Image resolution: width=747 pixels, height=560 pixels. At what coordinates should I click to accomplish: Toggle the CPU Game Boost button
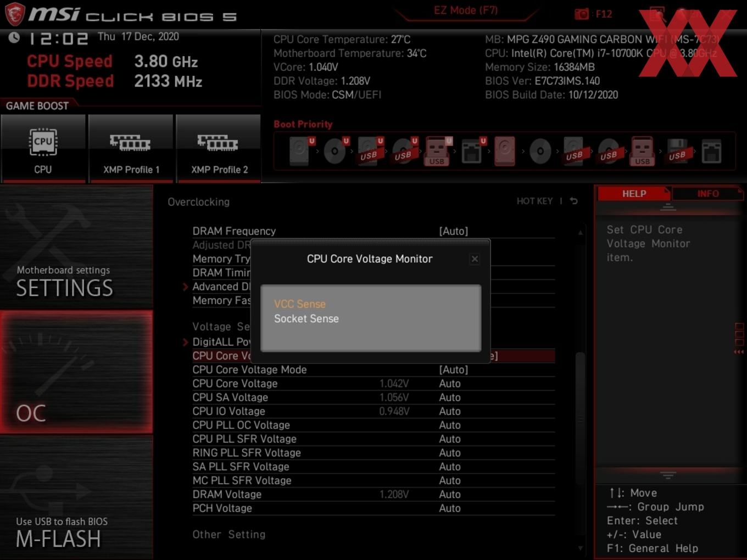pos(43,148)
